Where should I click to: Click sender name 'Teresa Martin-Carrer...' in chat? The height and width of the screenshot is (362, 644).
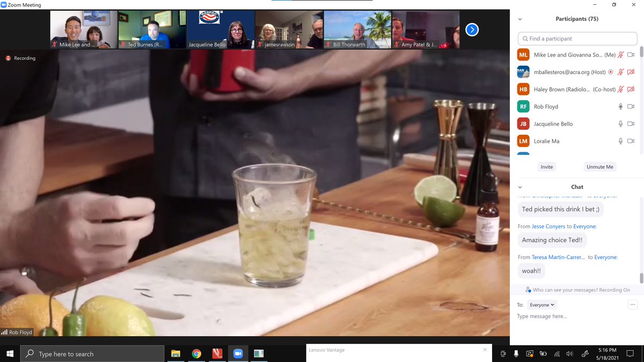[x=559, y=257]
